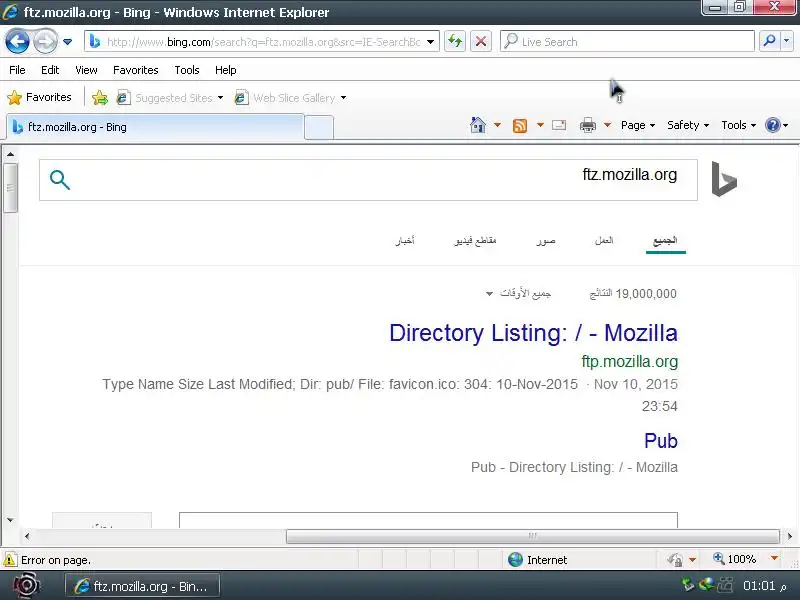Screen dimensions: 800x600
Task: Click the New Tab button
Action: click(319, 128)
